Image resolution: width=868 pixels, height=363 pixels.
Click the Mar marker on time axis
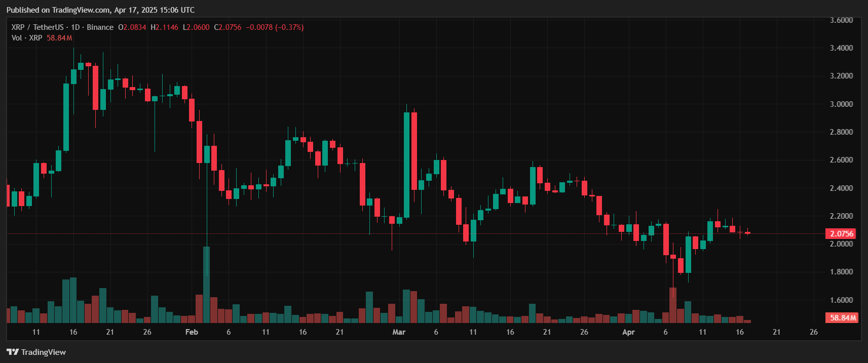tap(399, 332)
